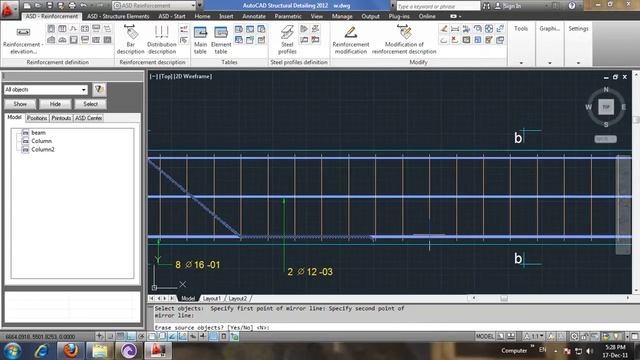This screenshot has height=360, width=640.
Task: Open the Annotate ribbon tab
Action: (254, 16)
